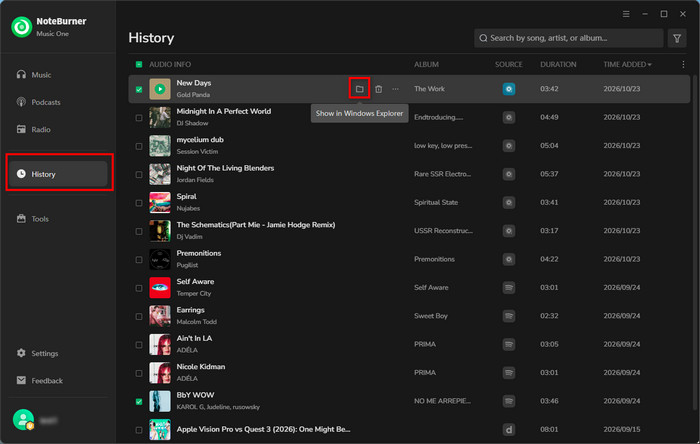This screenshot has width=700, height=444.
Task: Open the Podcasts section
Action: coord(58,102)
